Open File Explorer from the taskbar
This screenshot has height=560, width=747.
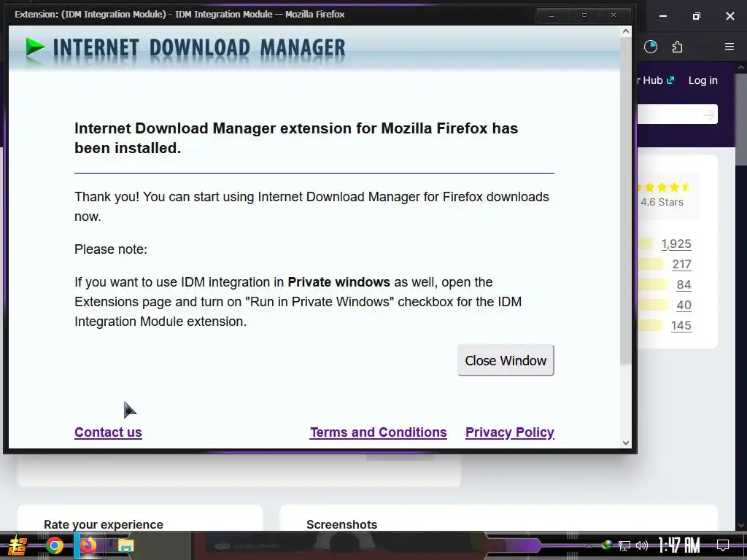click(125, 545)
